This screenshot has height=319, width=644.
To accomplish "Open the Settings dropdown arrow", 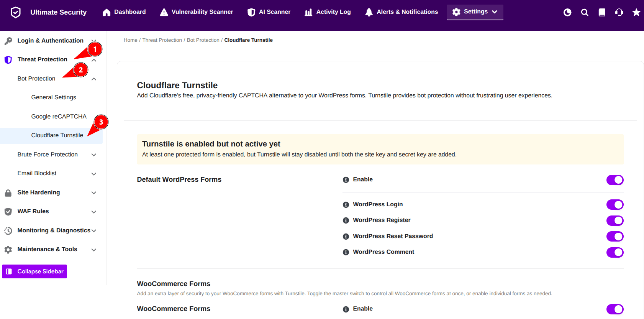I will click(x=495, y=12).
